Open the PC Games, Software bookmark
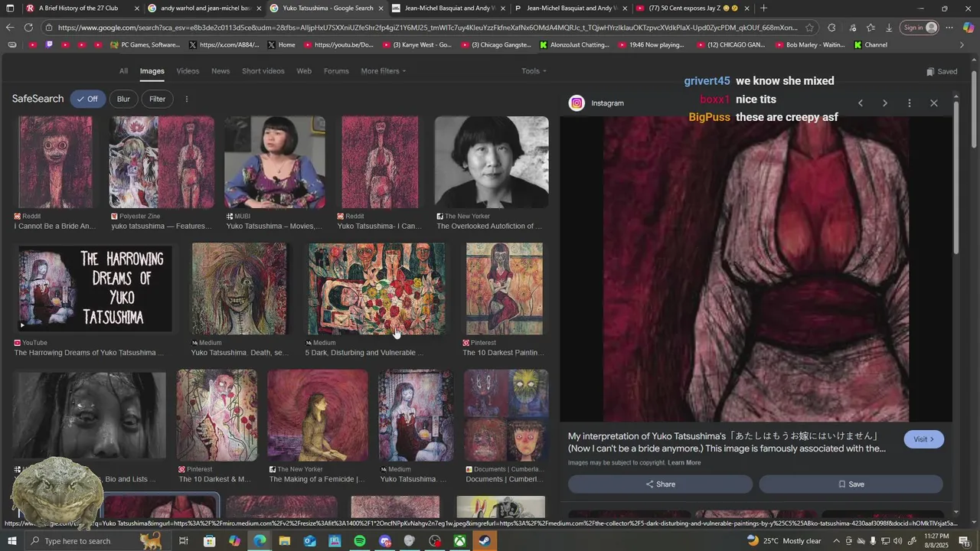 tap(145, 44)
